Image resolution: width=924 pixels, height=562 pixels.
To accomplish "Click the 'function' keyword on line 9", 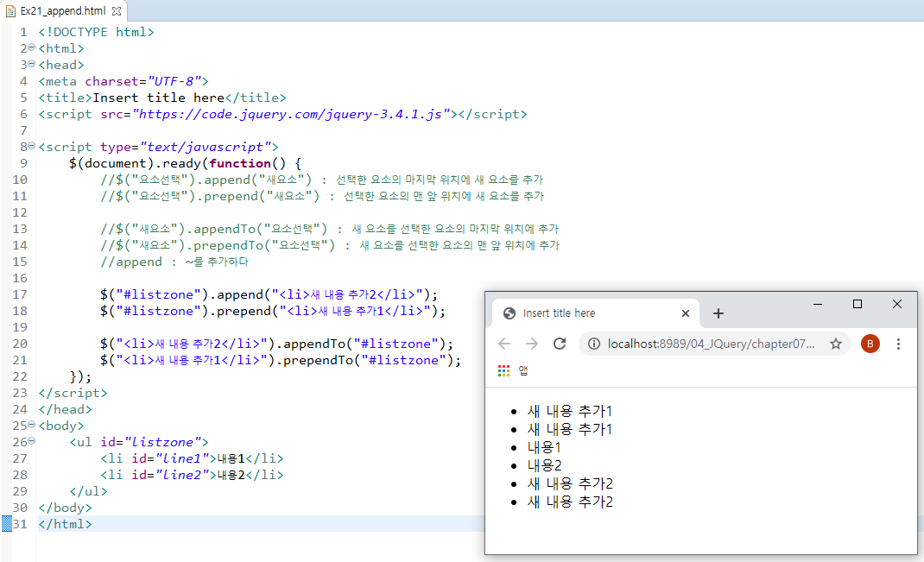I will (240, 163).
